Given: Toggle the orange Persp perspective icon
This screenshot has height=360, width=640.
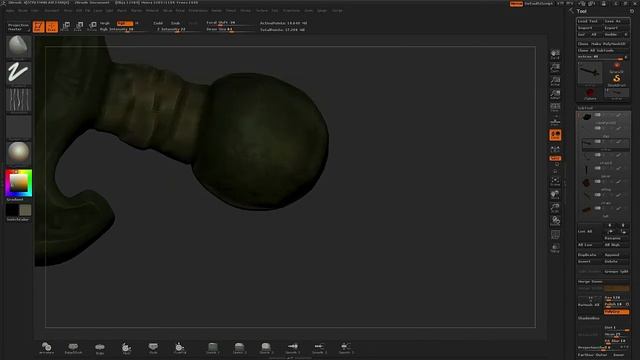Looking at the screenshot, I should point(555,135).
